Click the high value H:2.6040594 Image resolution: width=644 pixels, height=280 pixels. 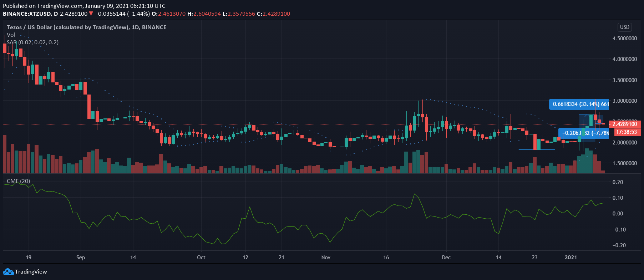click(204, 14)
